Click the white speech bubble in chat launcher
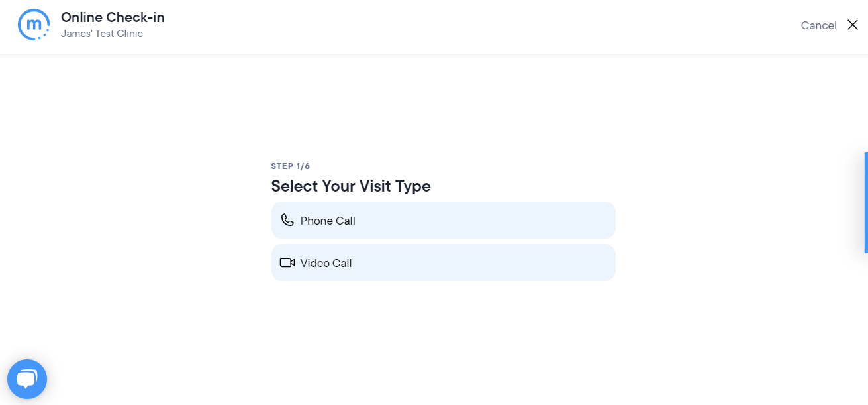 tap(26, 378)
